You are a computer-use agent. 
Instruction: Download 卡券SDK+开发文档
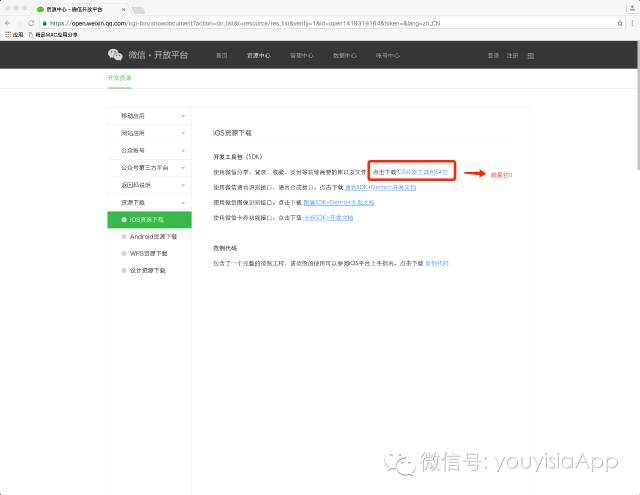[329, 218]
